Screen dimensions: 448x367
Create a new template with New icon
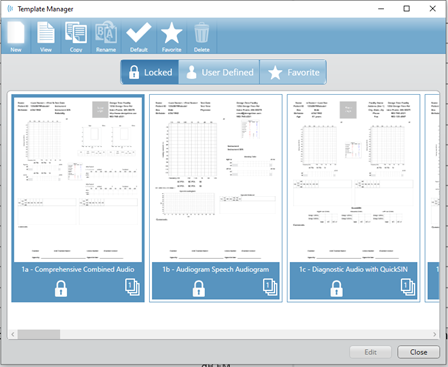[16, 36]
